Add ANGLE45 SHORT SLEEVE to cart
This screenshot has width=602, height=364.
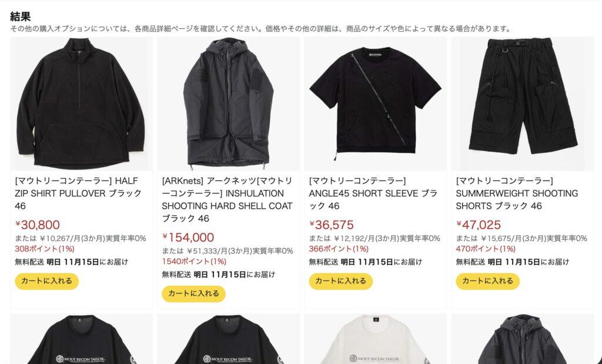tap(341, 281)
